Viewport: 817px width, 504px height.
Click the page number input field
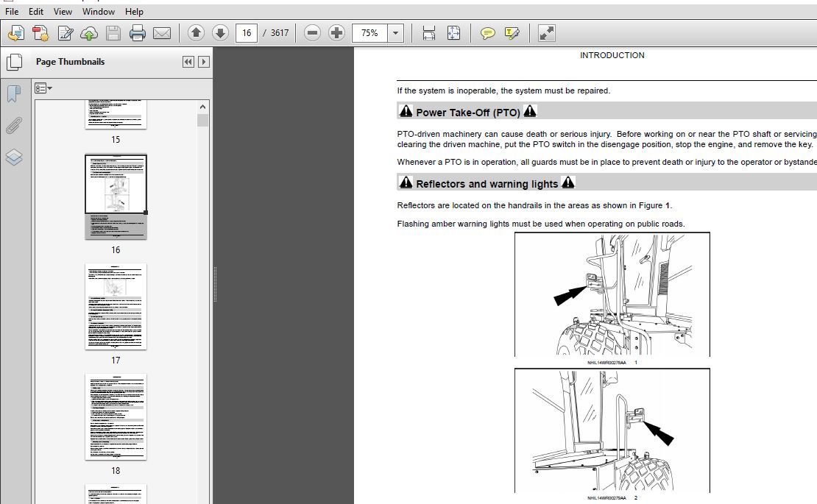pos(247,33)
